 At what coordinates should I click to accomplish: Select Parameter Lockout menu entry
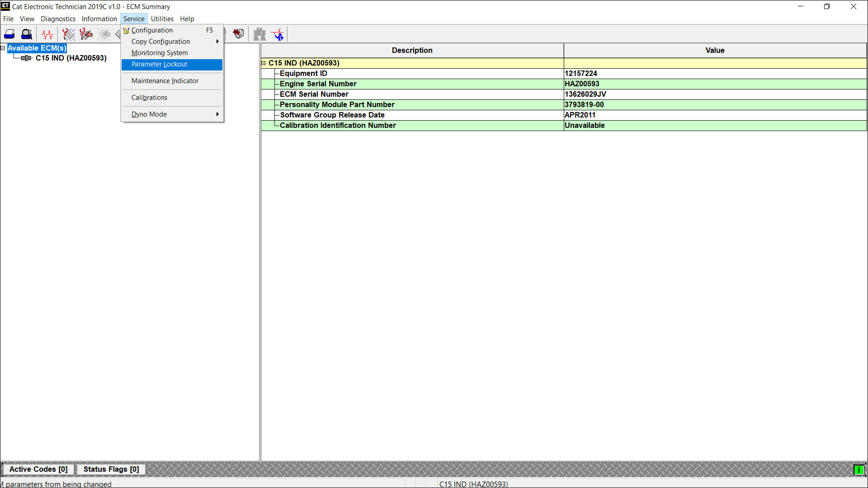[x=159, y=64]
